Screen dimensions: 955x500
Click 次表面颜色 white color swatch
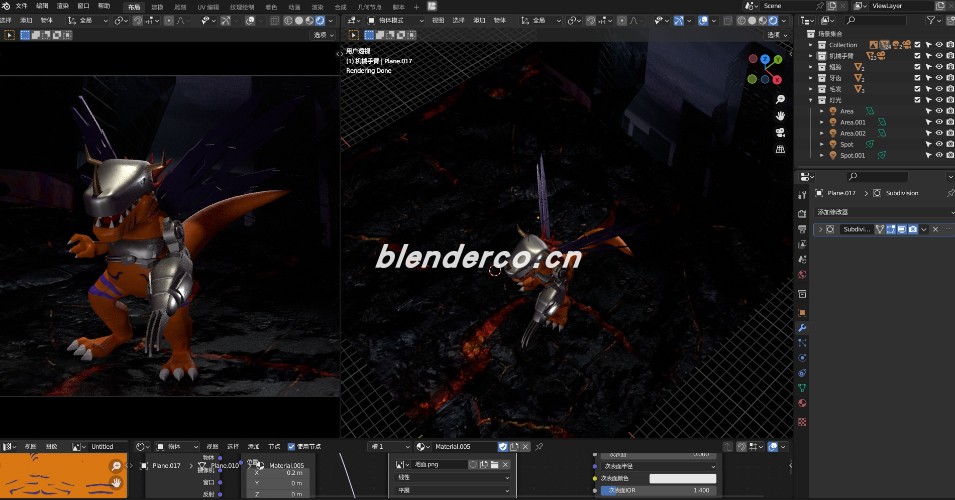(683, 478)
